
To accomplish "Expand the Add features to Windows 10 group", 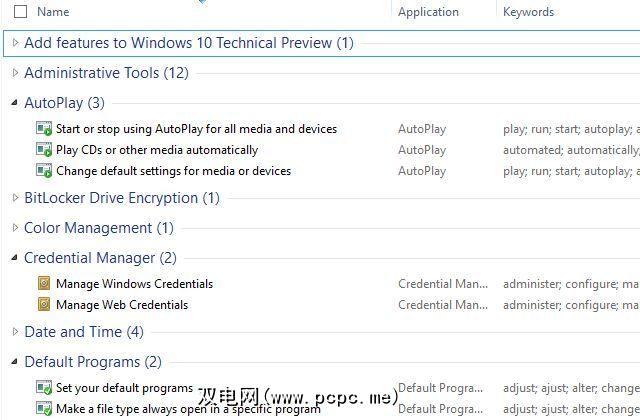I will pyautogui.click(x=15, y=43).
